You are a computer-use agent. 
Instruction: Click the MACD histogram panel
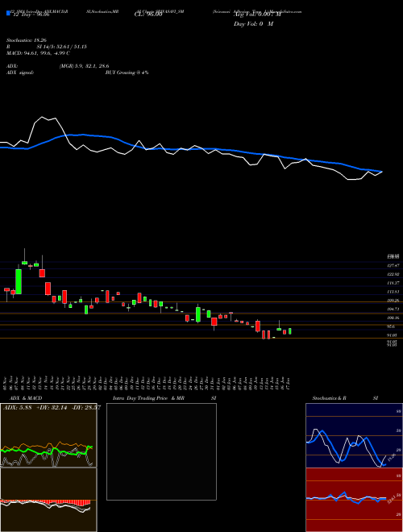click(48, 500)
